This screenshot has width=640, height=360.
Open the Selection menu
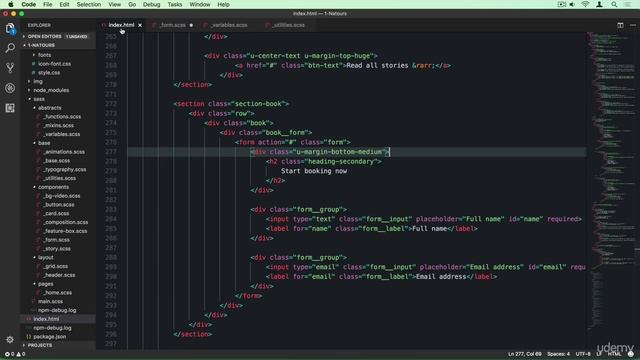[89, 4]
